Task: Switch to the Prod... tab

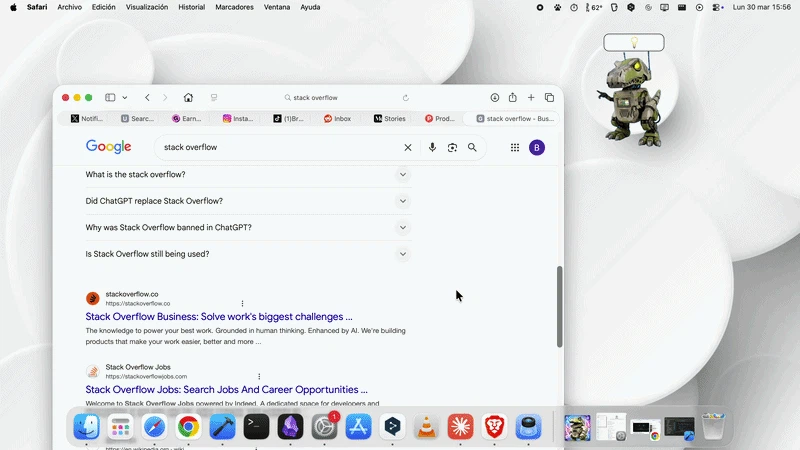Action: 439,118
